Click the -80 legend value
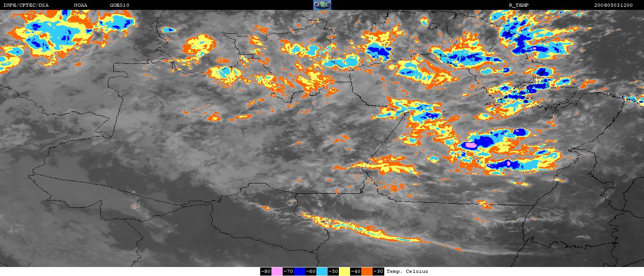Screen dimensions: 644x276 [x=266, y=272]
